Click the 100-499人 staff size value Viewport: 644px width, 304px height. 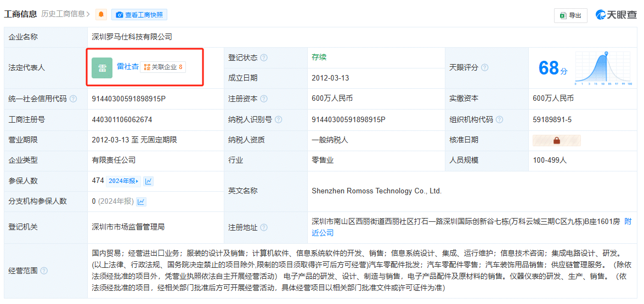tap(550, 160)
